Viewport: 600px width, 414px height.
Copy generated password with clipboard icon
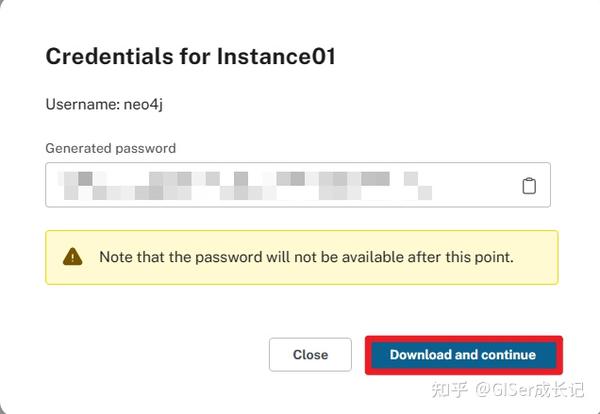pyautogui.click(x=529, y=186)
